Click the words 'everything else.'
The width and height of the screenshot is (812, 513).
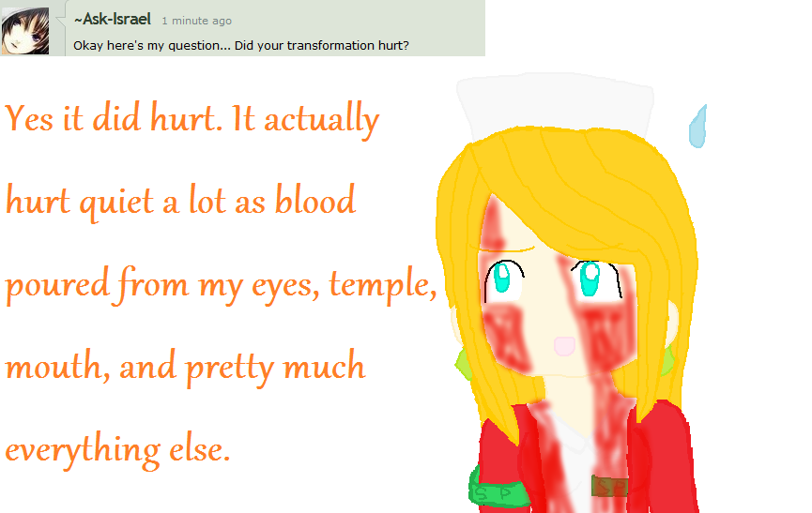pos(117,450)
